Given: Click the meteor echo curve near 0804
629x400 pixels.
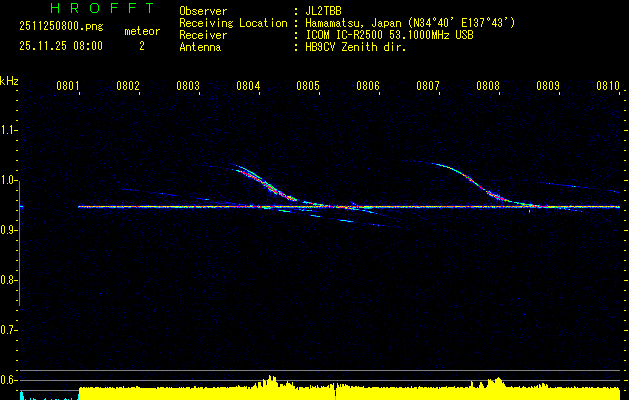Looking at the screenshot, I should (265, 183).
